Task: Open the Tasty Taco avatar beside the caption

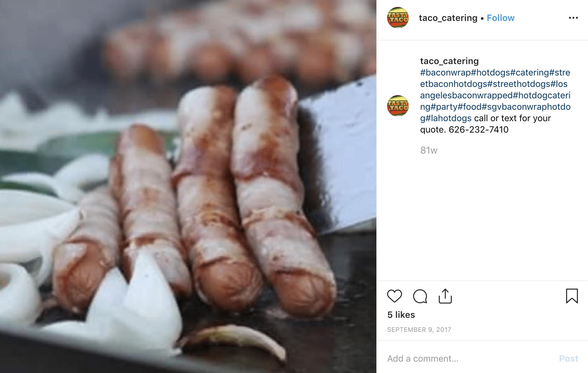Action: point(398,106)
